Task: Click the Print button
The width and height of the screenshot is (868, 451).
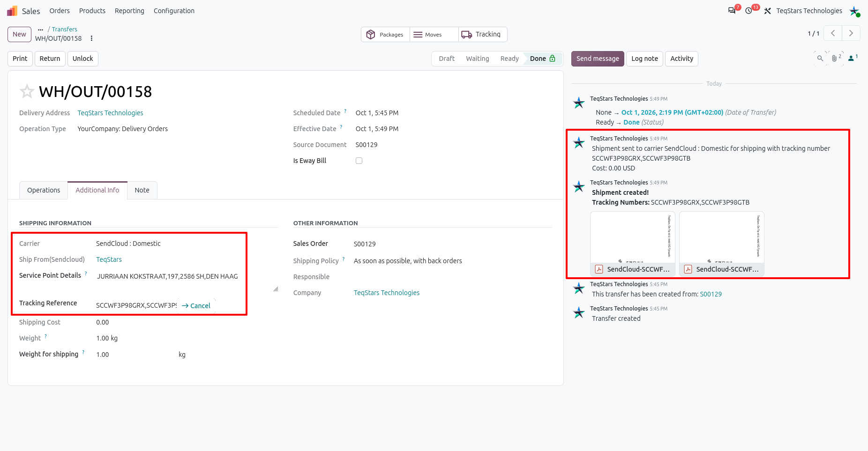Action: (x=20, y=59)
